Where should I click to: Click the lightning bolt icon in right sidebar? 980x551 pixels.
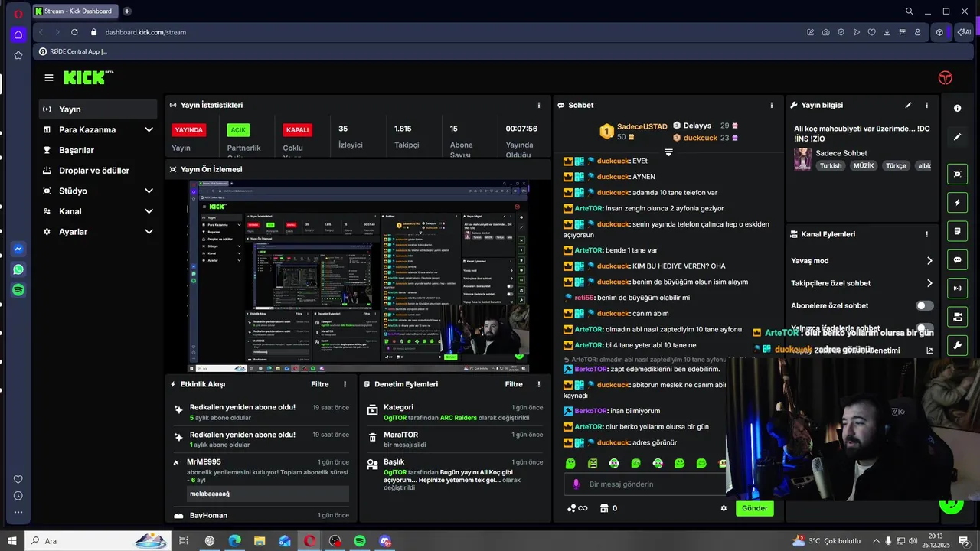[957, 203]
